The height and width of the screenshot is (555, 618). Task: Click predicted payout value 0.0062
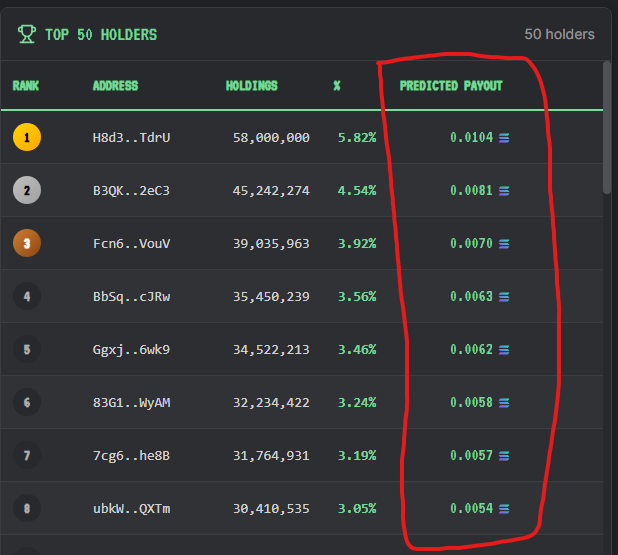click(472, 350)
